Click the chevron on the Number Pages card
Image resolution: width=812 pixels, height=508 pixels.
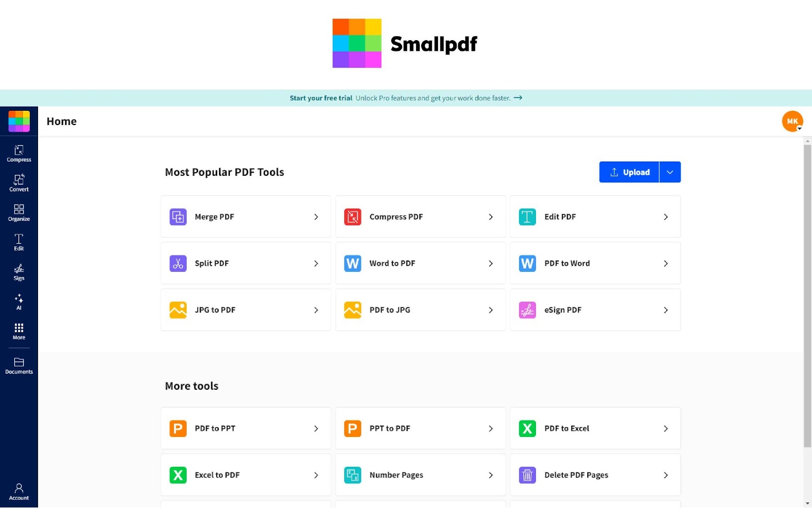coord(491,475)
